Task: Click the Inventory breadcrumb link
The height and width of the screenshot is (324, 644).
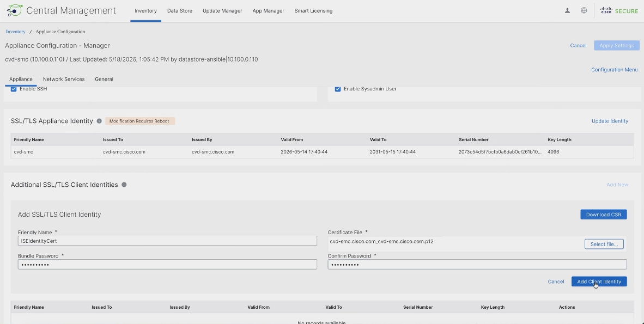Action: click(16, 32)
